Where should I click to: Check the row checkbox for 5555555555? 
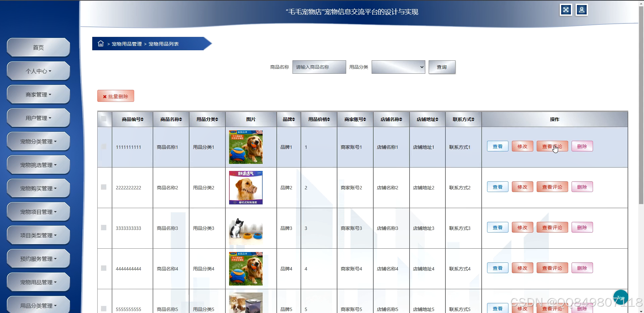coord(104,309)
